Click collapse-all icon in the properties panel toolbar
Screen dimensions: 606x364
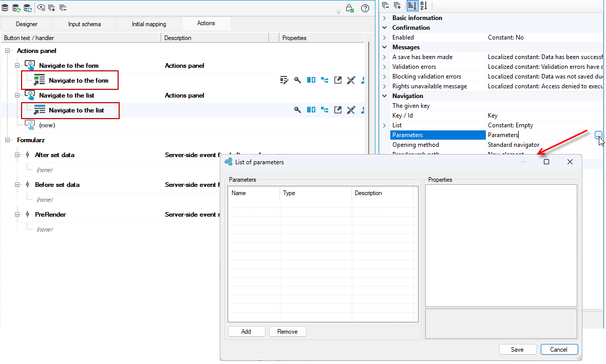point(385,6)
